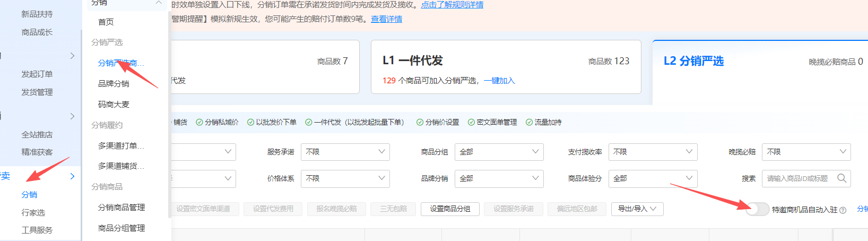Image resolution: width=868 pixels, height=241 pixels.
Task: Expand the chevron above 全站推店
Action: pos(73,116)
